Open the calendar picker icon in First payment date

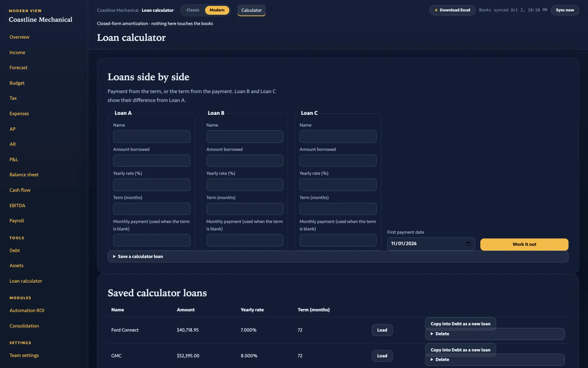(468, 244)
